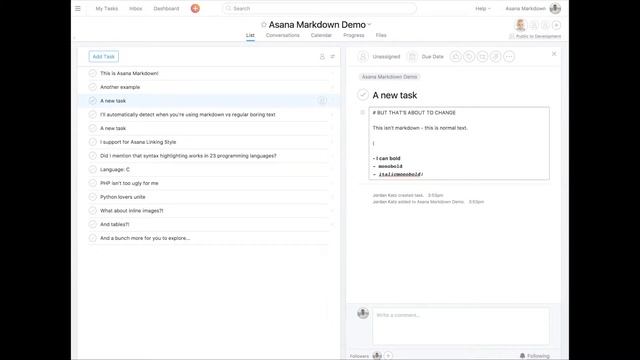This screenshot has width=640, height=360.
Task: Click the Asana Markdown Demo project pill
Action: tap(389, 77)
